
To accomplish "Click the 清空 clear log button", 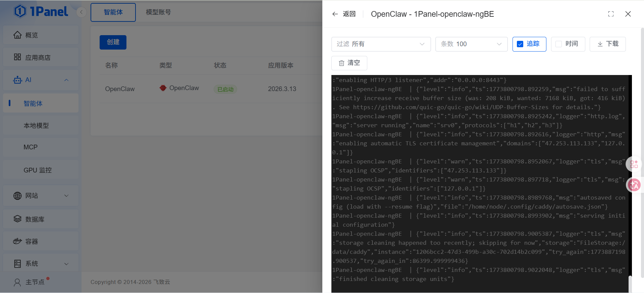I will tap(349, 63).
